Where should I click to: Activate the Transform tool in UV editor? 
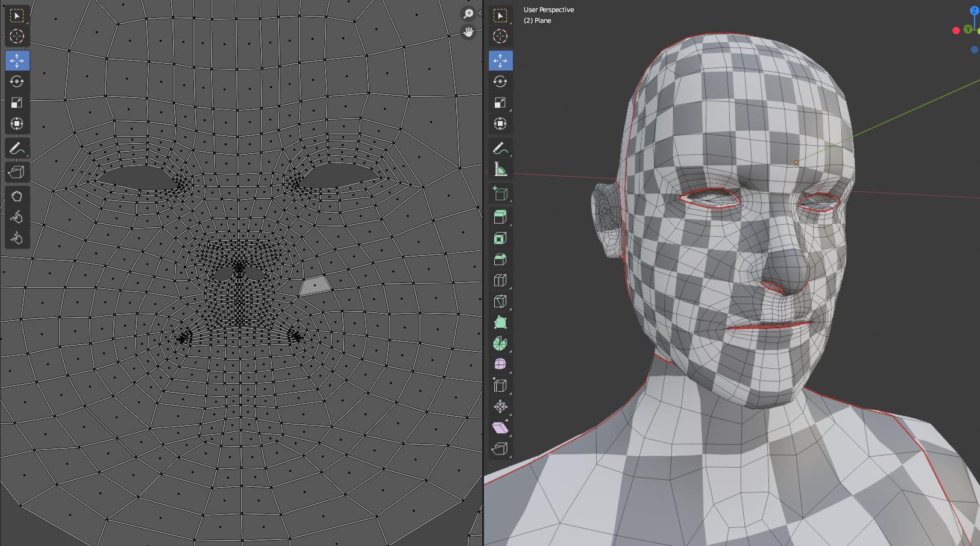coord(17,124)
